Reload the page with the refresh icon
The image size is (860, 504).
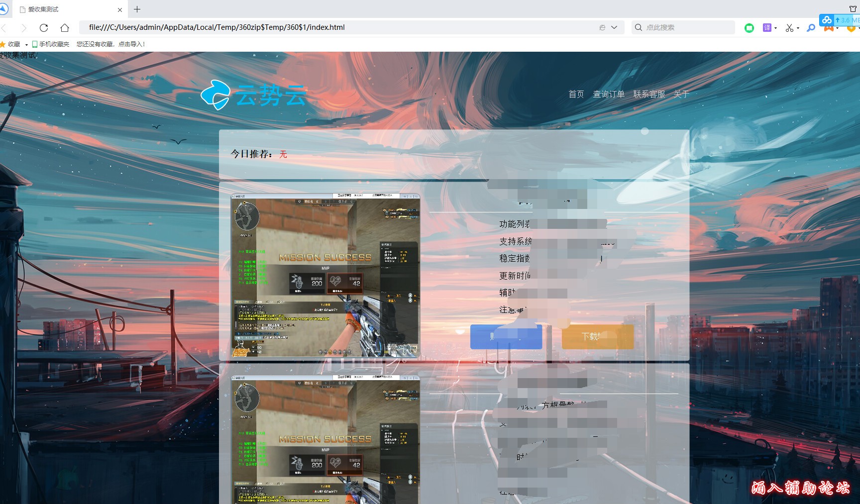click(x=44, y=28)
